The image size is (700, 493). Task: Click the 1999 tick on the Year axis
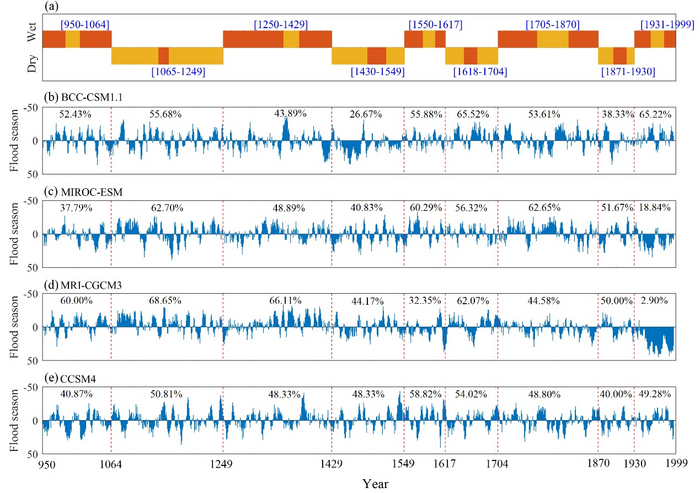[x=676, y=464]
